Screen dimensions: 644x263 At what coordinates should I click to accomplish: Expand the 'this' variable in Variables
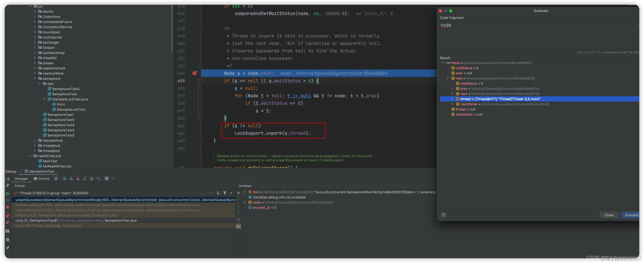(x=245, y=192)
